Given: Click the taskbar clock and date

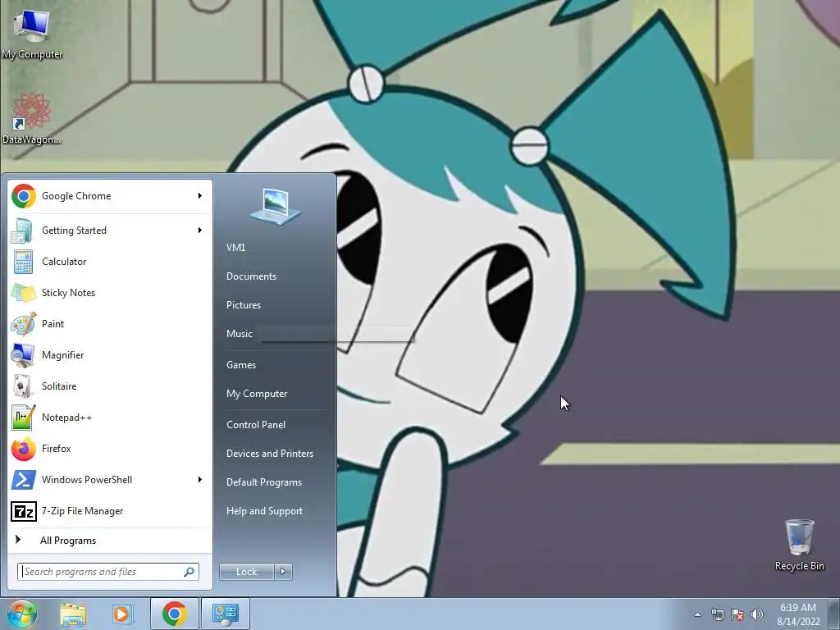Looking at the screenshot, I should click(x=798, y=614).
